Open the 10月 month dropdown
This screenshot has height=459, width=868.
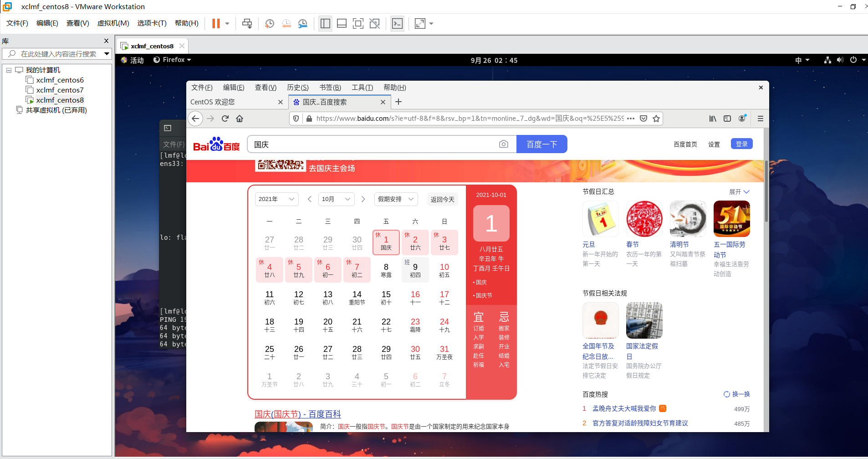(336, 199)
